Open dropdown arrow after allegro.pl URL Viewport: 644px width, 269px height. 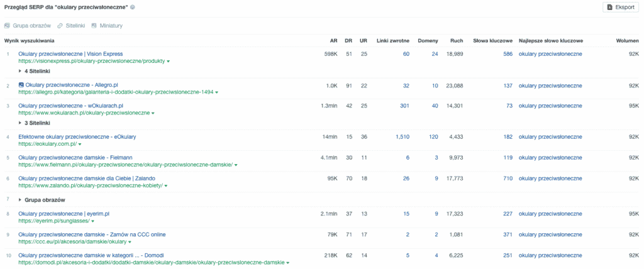tap(216, 92)
